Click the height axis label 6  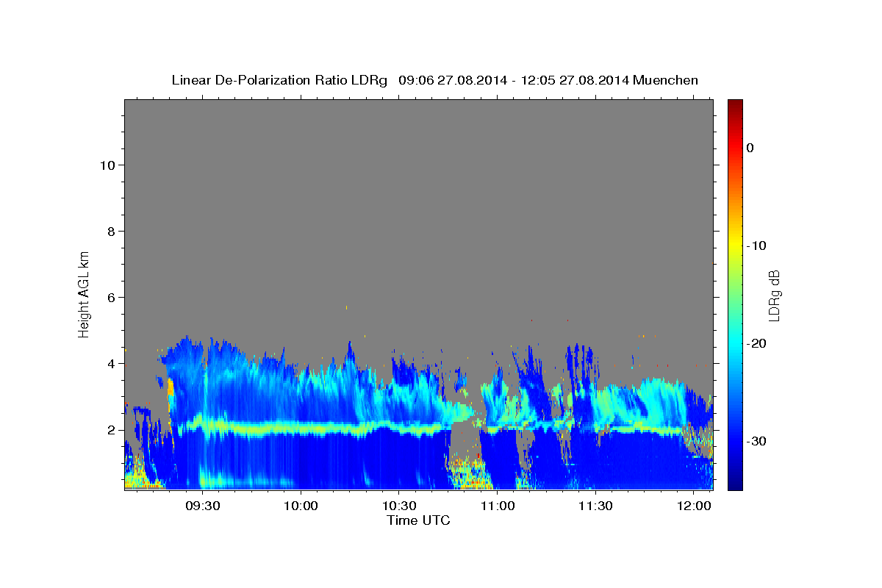[x=110, y=298]
